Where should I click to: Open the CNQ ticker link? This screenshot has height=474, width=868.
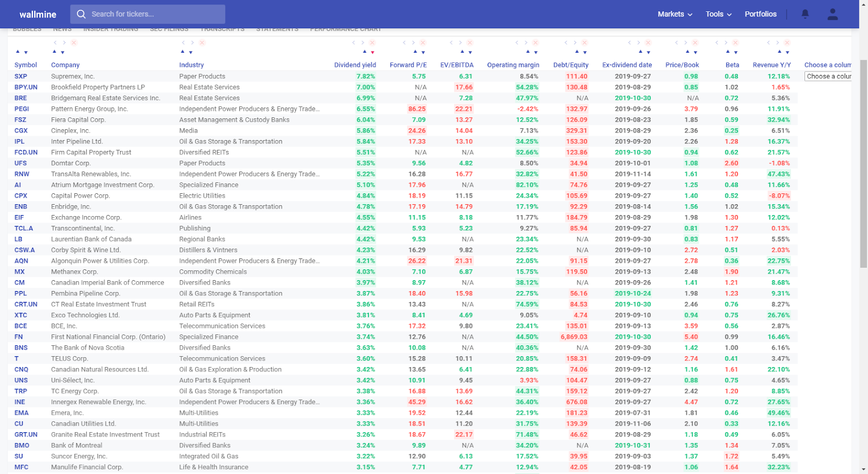[x=21, y=370]
